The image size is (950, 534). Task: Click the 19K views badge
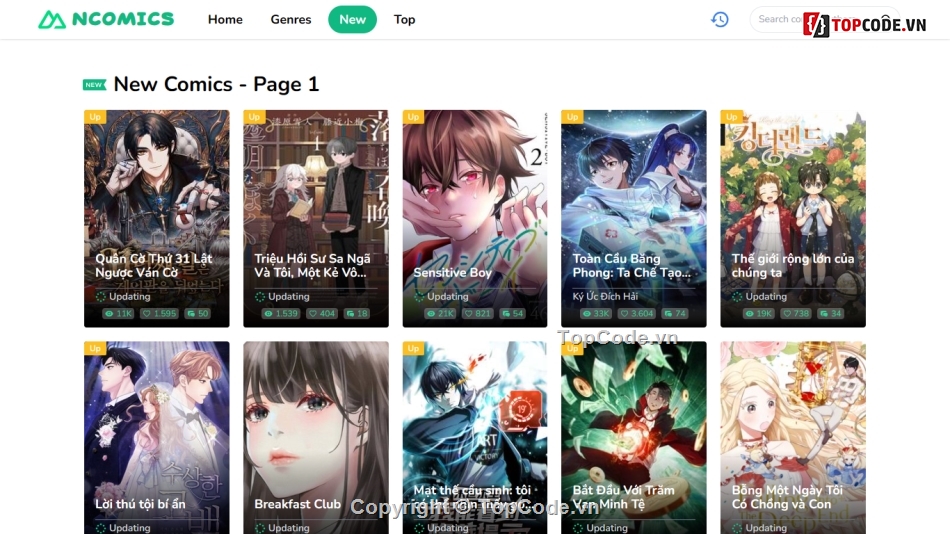[758, 313]
